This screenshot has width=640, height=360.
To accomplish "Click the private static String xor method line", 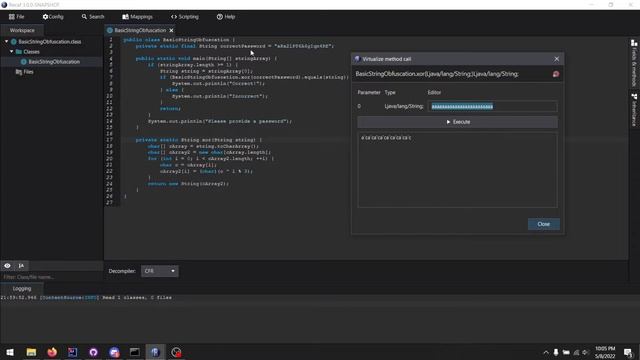I will click(199, 140).
